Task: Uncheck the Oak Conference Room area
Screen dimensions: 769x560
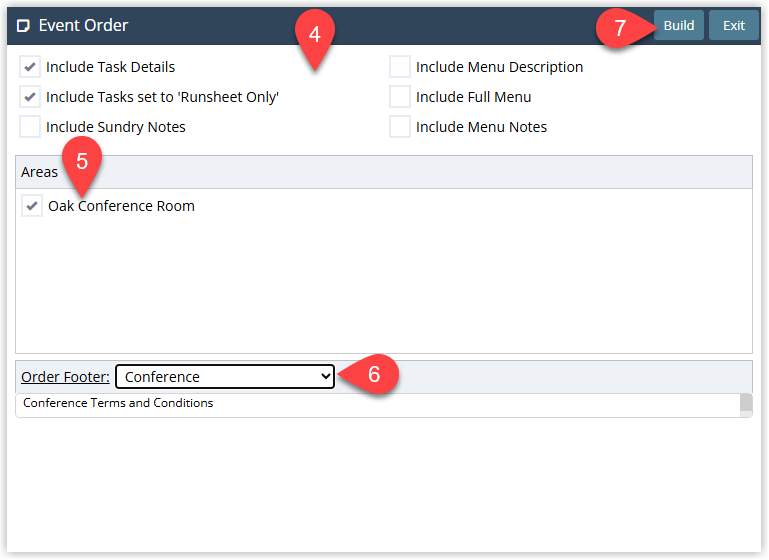Action: coord(32,206)
